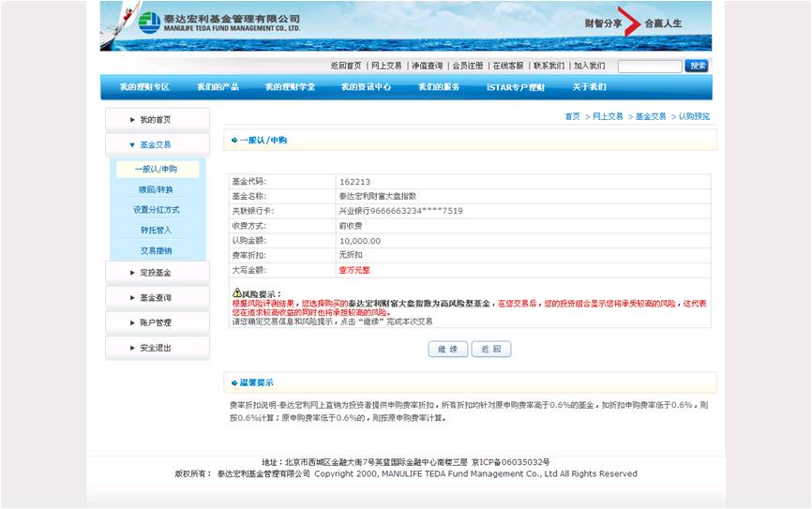This screenshot has height=509, width=812.
Task: Click the 在线客服 top link
Action: tap(508, 66)
